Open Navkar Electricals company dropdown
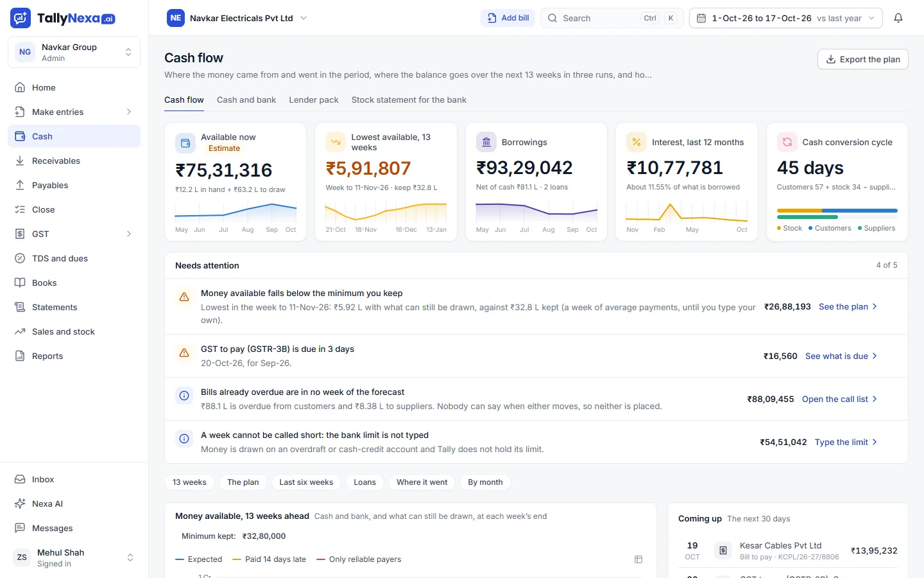 pyautogui.click(x=237, y=18)
